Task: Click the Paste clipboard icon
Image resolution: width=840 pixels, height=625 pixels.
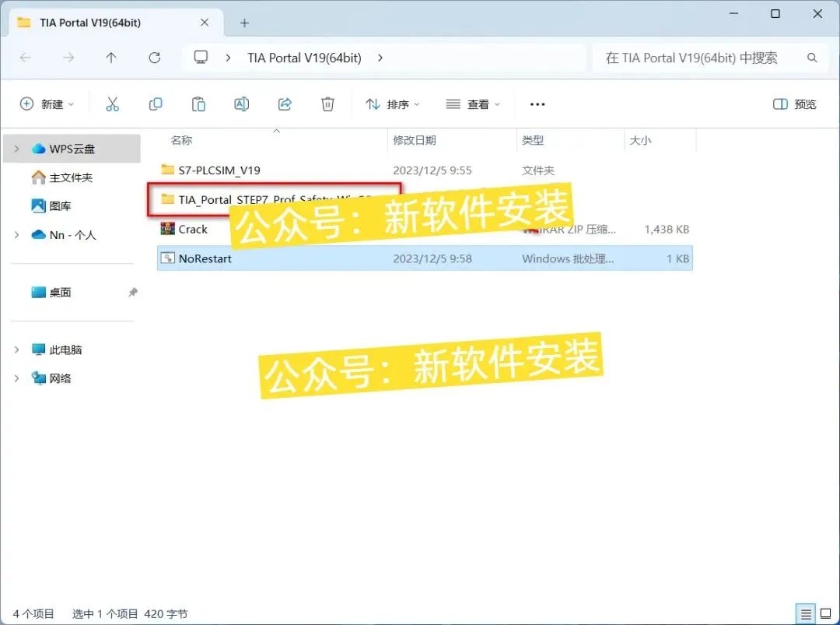Action: tap(198, 104)
